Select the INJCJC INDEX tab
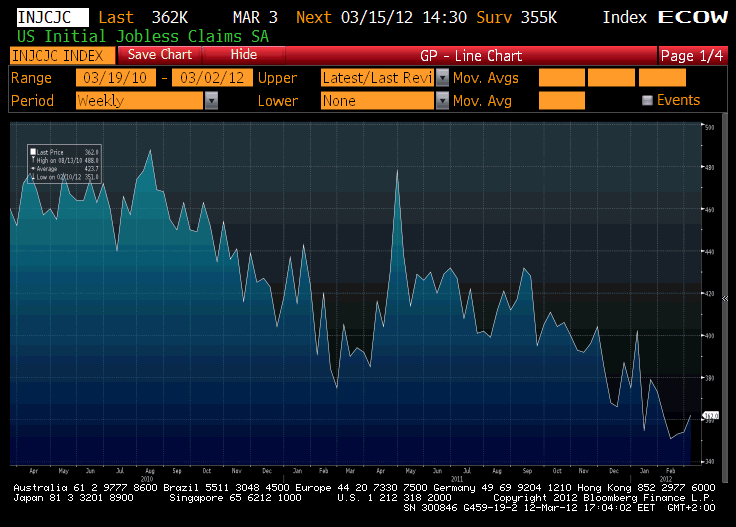 62,56
